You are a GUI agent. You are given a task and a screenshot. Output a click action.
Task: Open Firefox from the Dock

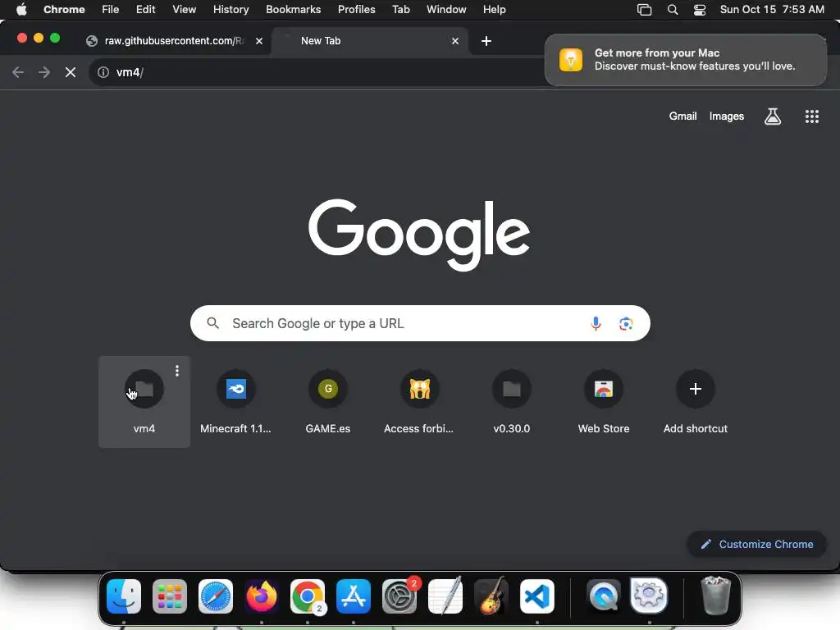pos(262,596)
